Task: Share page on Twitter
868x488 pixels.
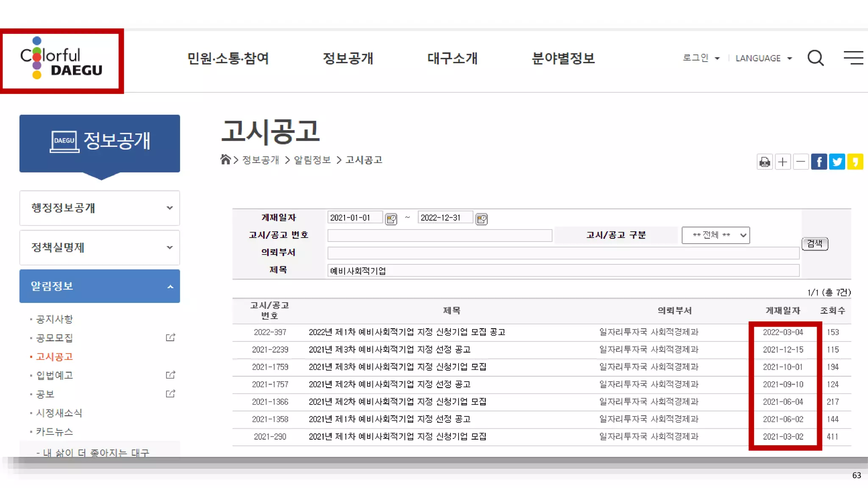Action: [837, 162]
